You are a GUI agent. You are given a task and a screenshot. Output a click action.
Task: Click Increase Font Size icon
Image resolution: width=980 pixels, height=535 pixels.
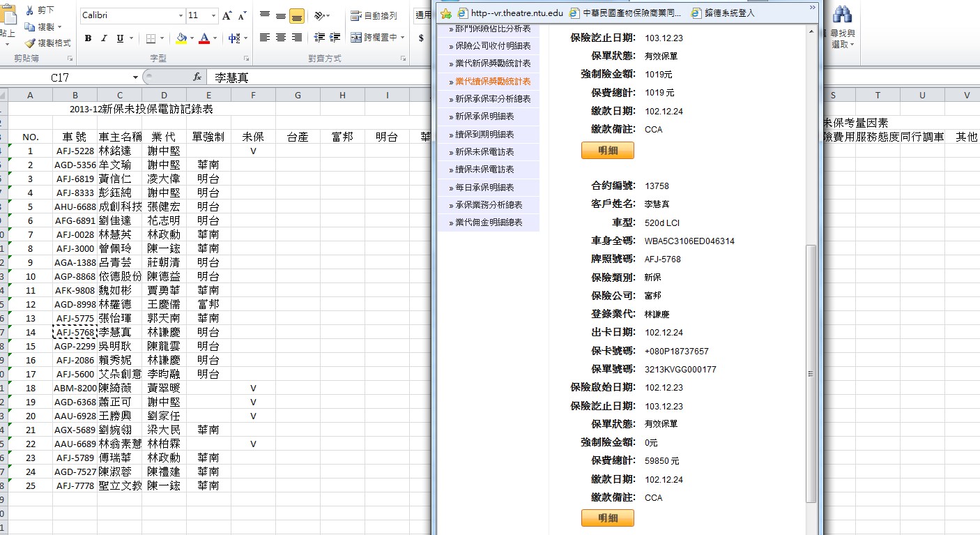coord(227,15)
